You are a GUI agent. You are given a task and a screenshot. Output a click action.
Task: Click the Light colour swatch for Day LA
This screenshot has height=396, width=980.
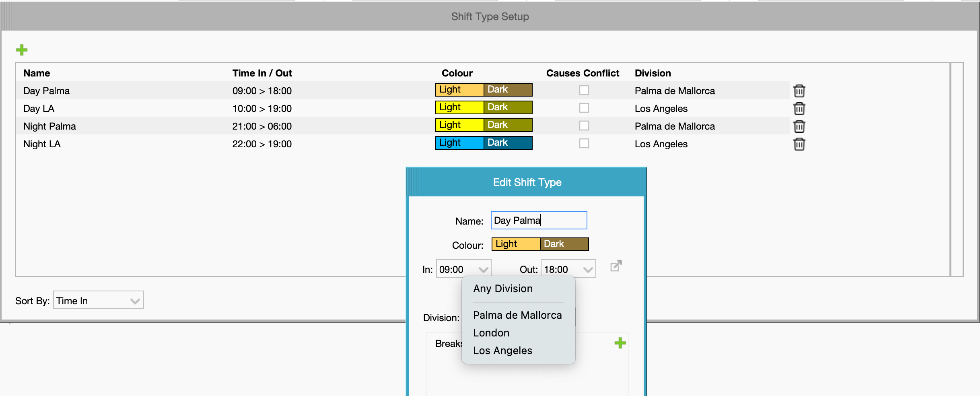click(x=459, y=107)
